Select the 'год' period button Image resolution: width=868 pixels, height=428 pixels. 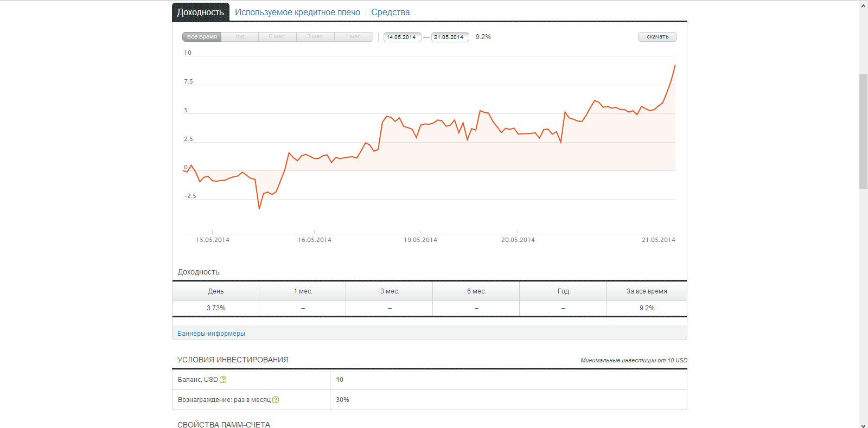point(240,37)
